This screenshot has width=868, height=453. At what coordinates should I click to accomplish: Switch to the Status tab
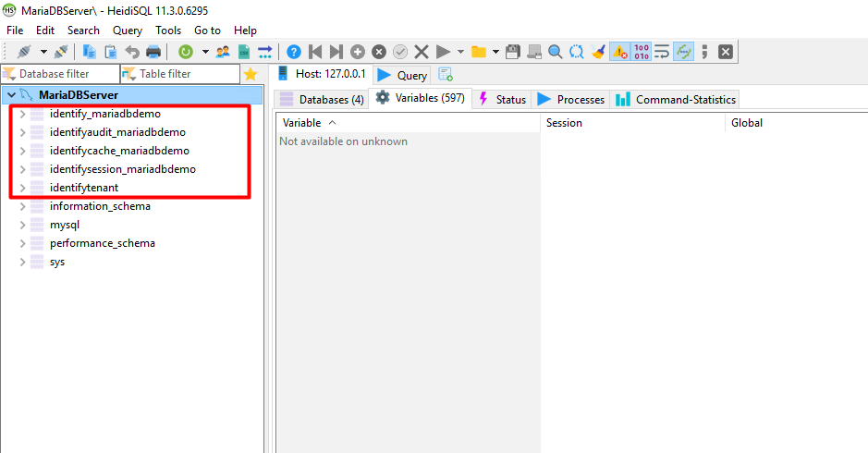(x=502, y=100)
